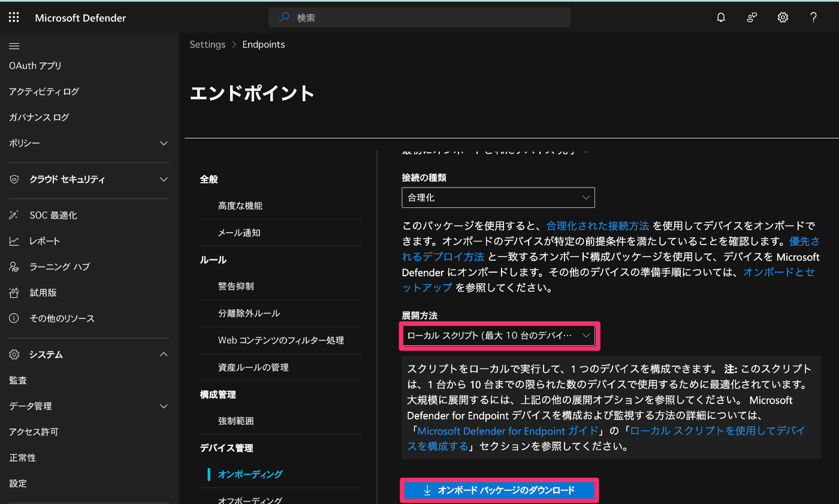Click the デバイス管理 section heading
839x504 pixels.
click(227, 448)
